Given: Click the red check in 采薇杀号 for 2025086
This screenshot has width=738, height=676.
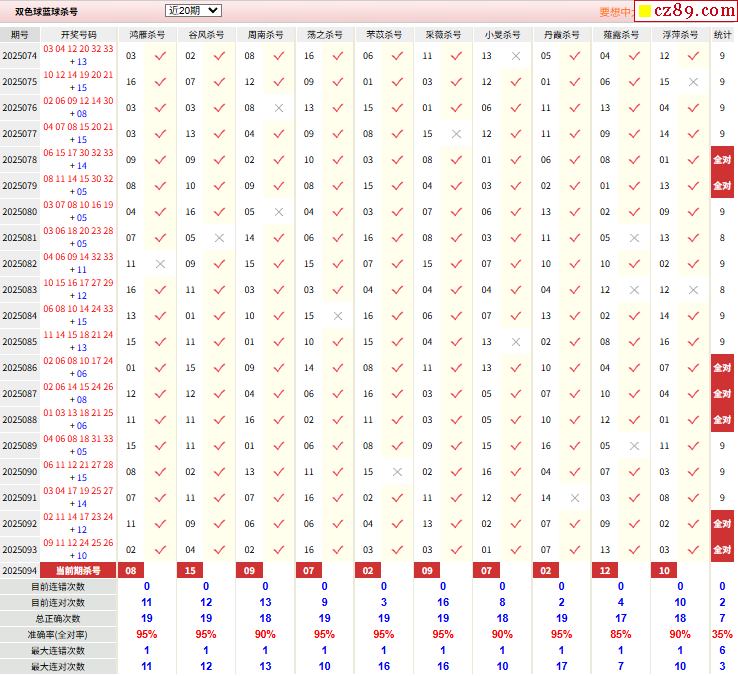Looking at the screenshot, I should 456,368.
